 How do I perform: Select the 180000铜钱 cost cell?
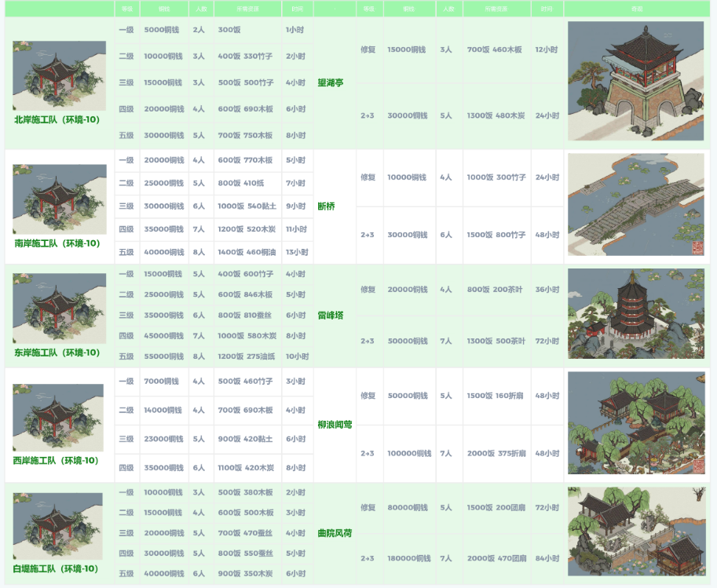coord(408,558)
